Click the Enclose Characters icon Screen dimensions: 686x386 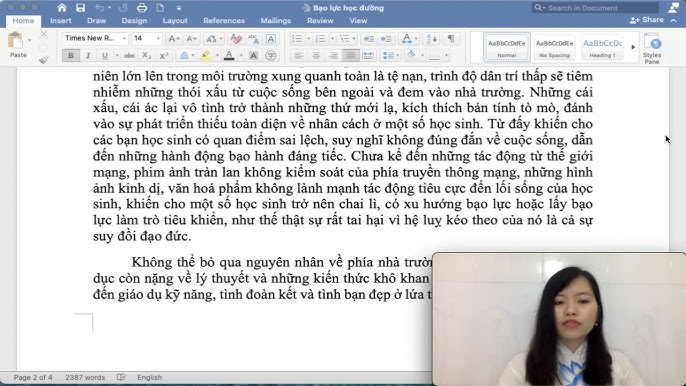point(271,56)
